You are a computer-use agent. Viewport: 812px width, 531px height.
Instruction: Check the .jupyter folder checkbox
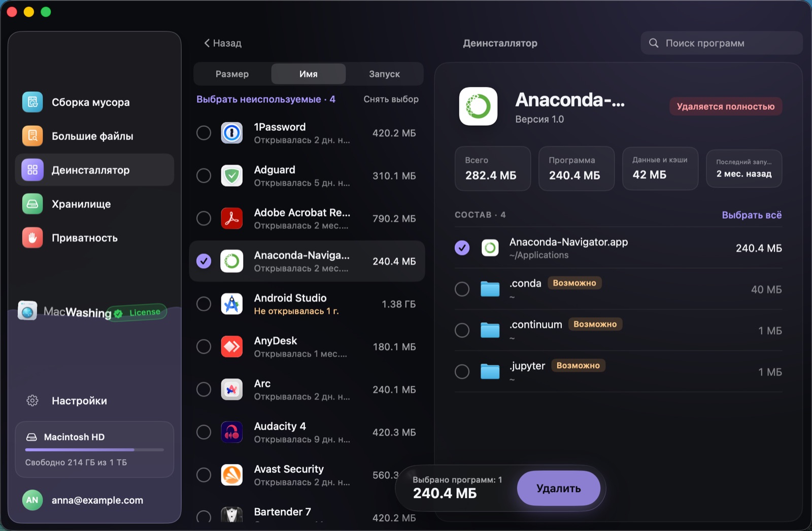point(462,371)
